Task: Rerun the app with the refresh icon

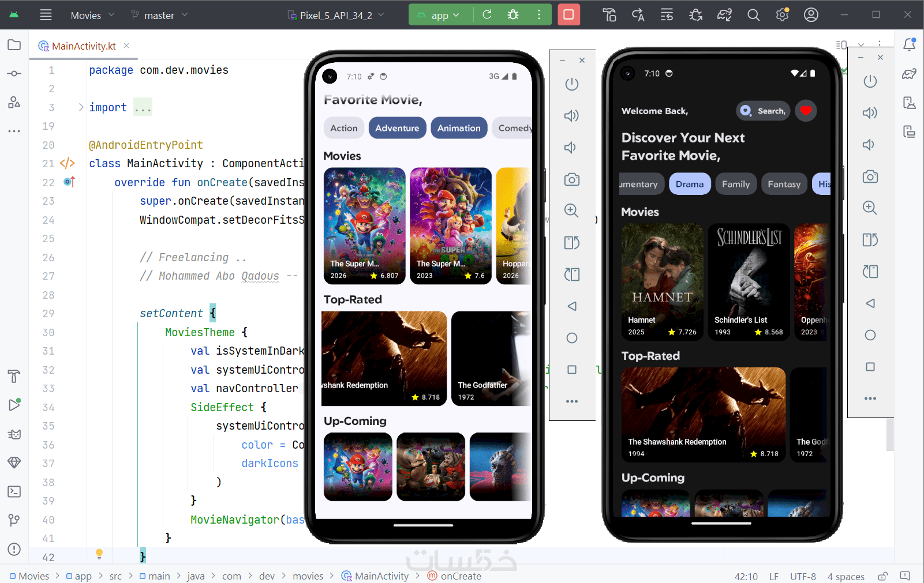Action: 487,14
